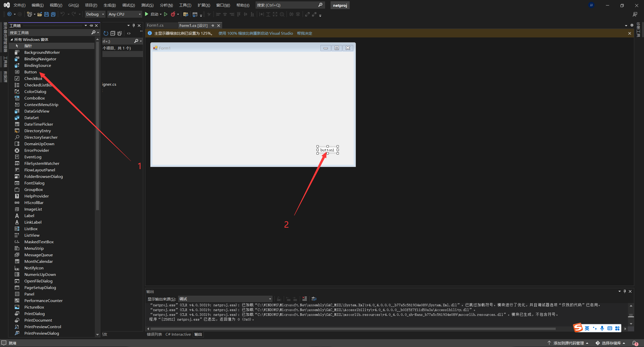Open the Any CPU platform dropdown
The image size is (644, 347).
(125, 14)
